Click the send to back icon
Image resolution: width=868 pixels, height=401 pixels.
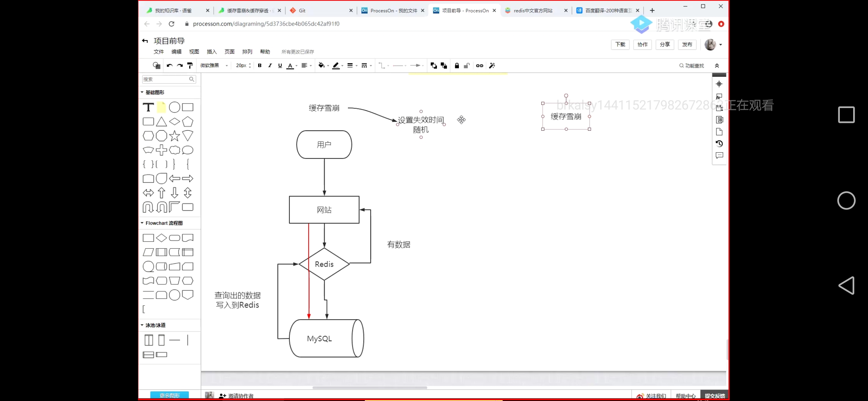[x=444, y=66]
